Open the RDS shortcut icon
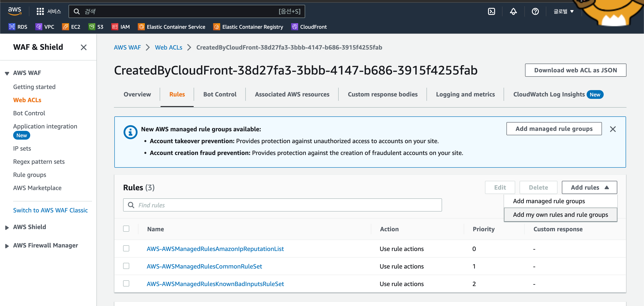This screenshot has height=306, width=644. pyautogui.click(x=12, y=27)
